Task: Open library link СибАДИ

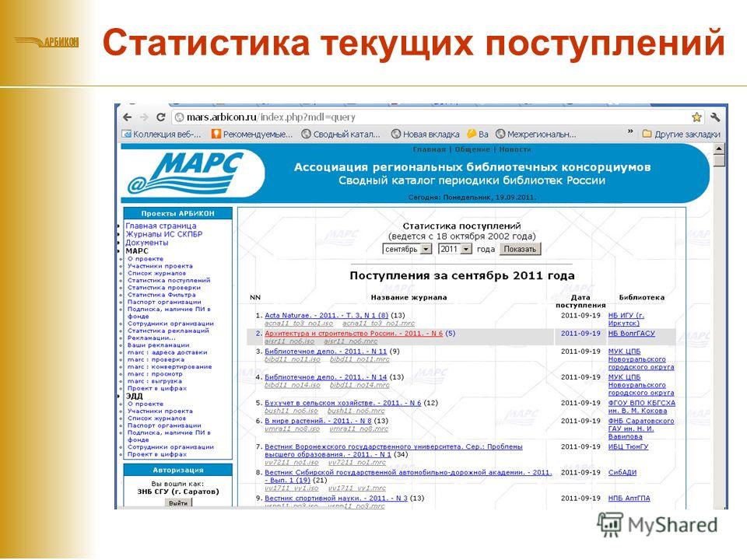Action: pos(622,472)
